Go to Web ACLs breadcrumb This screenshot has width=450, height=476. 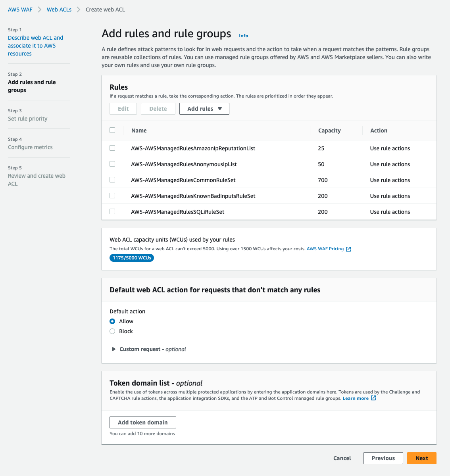click(59, 10)
